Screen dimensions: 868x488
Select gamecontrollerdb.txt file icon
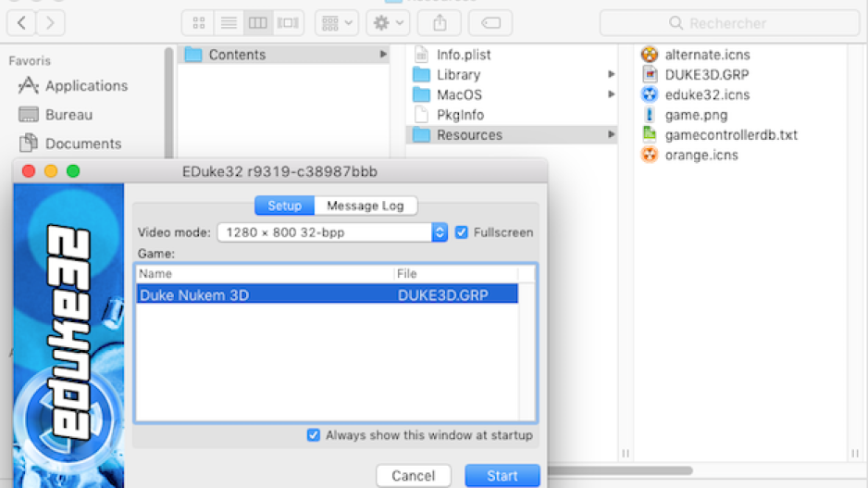coord(650,134)
